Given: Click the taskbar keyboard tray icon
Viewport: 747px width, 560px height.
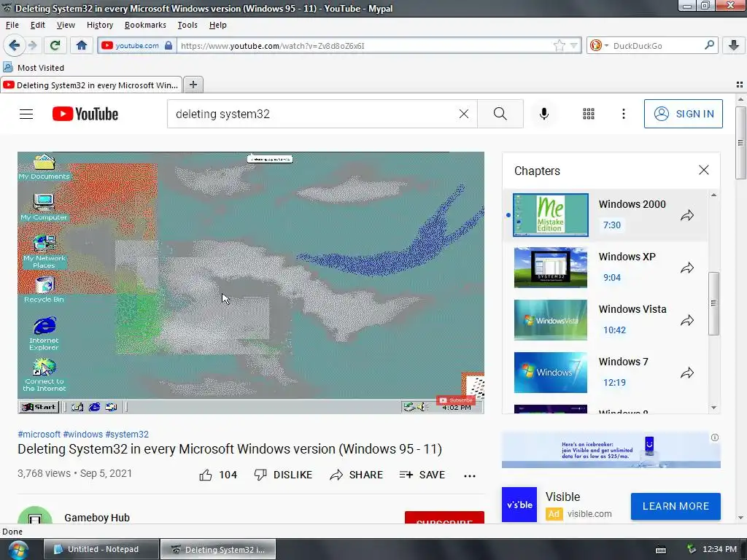Looking at the screenshot, I should [x=661, y=550].
